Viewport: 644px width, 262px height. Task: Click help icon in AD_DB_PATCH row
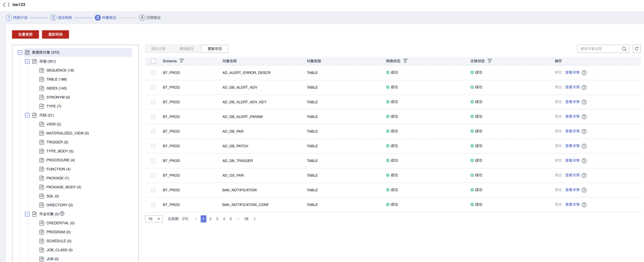[x=584, y=146]
